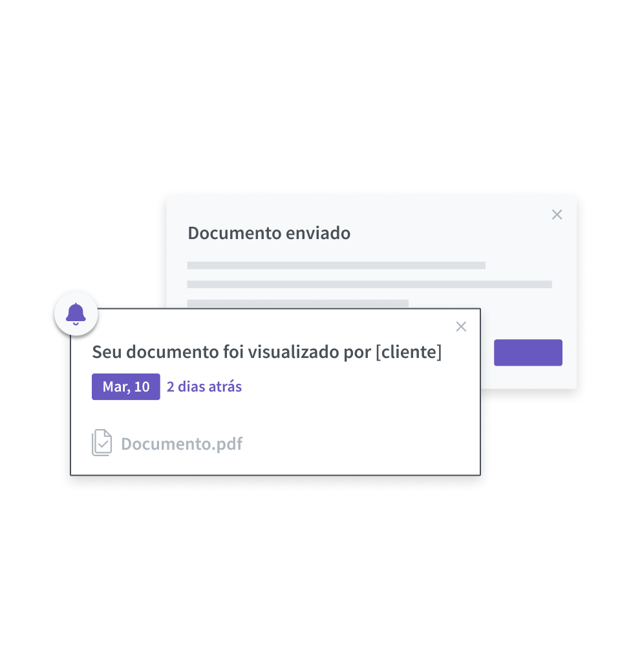631x672 pixels.
Task: Click the document checkmark file icon
Action: (x=102, y=443)
